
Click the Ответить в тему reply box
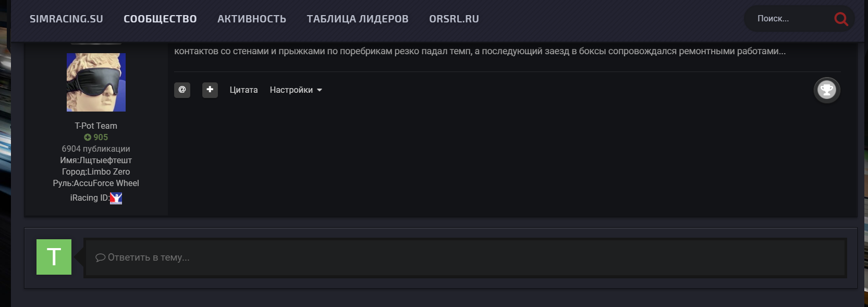pos(465,257)
